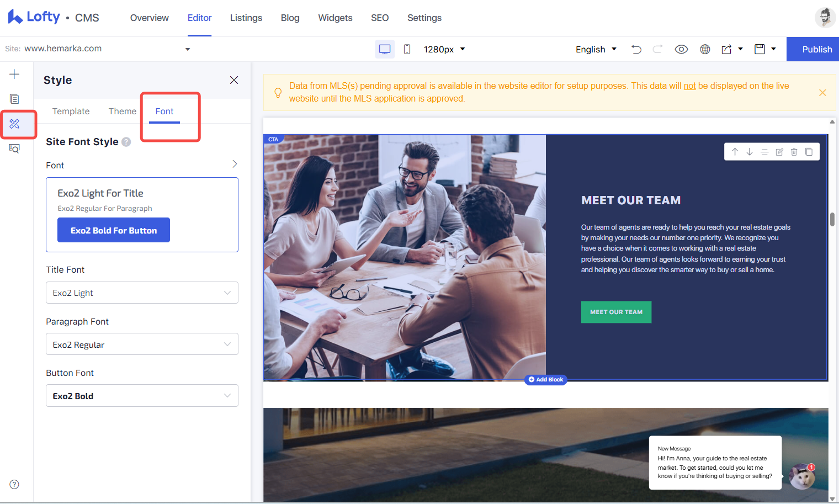Viewport: 839px width, 504px height.
Task: Open the Pages panel icon in sidebar
Action: (14, 99)
